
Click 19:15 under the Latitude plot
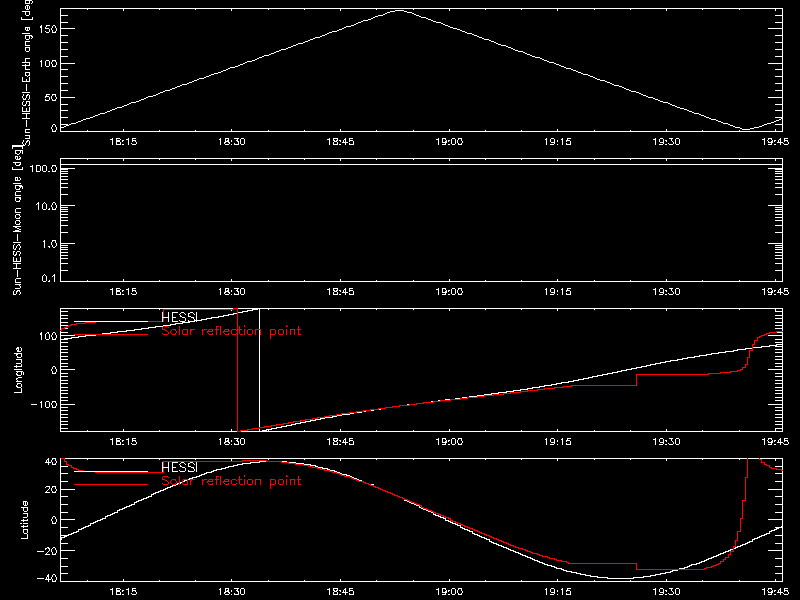click(558, 592)
